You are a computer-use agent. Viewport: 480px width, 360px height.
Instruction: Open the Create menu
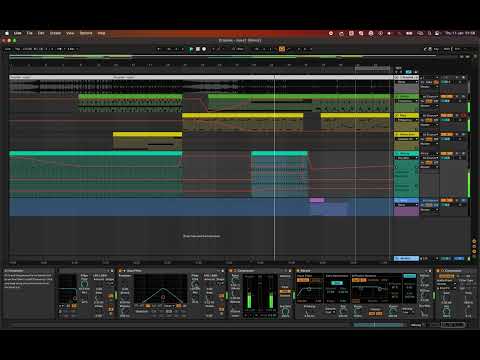tap(55, 33)
